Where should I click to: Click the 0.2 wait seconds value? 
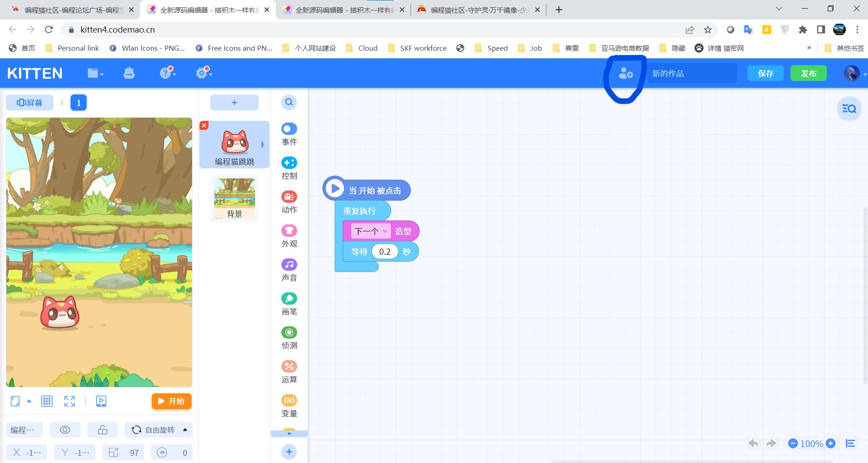coord(385,252)
